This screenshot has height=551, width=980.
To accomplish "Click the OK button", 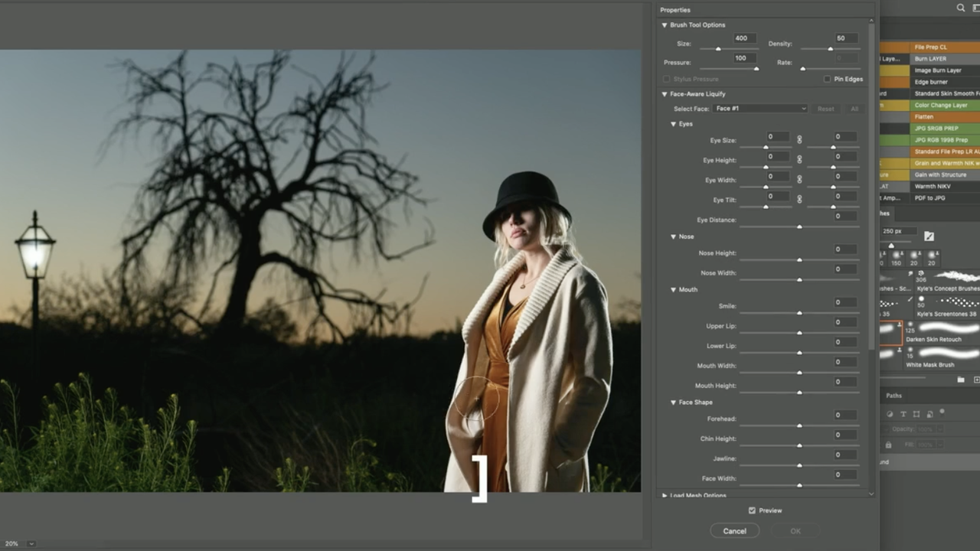I will tap(795, 530).
